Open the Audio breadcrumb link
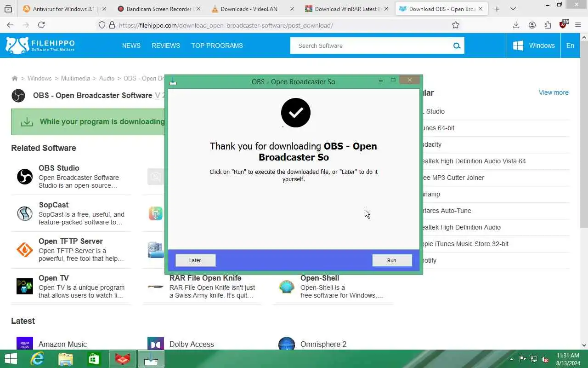Screen dimensions: 588x368 click(x=107, y=79)
